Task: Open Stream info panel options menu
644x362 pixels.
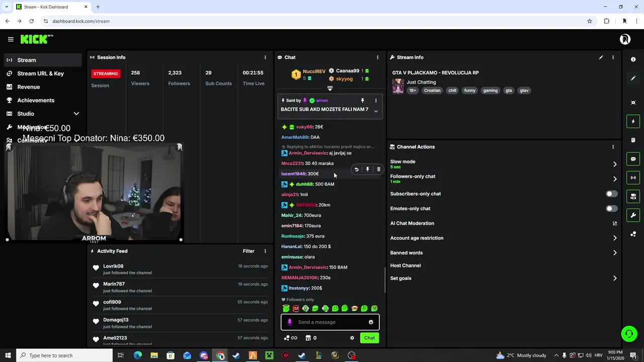Action: pos(613,57)
